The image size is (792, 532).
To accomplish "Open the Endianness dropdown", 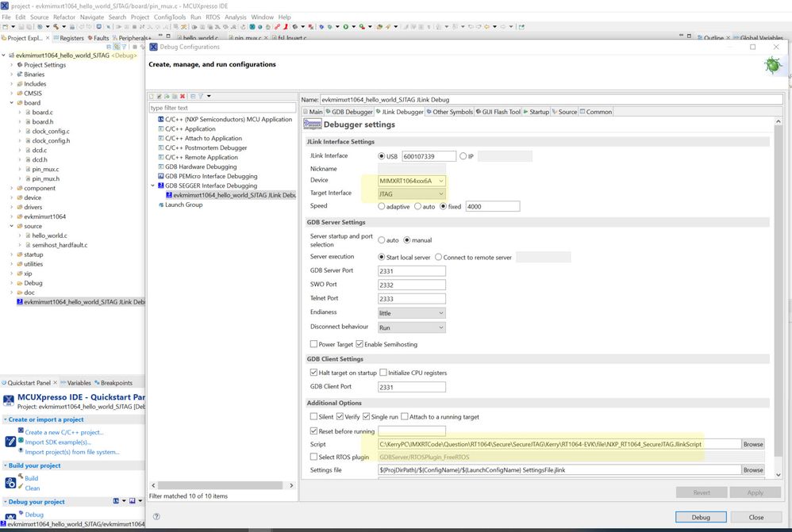I will pos(412,313).
